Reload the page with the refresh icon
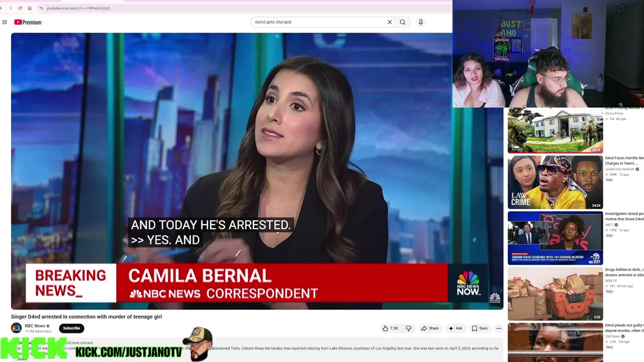 pos(20,8)
